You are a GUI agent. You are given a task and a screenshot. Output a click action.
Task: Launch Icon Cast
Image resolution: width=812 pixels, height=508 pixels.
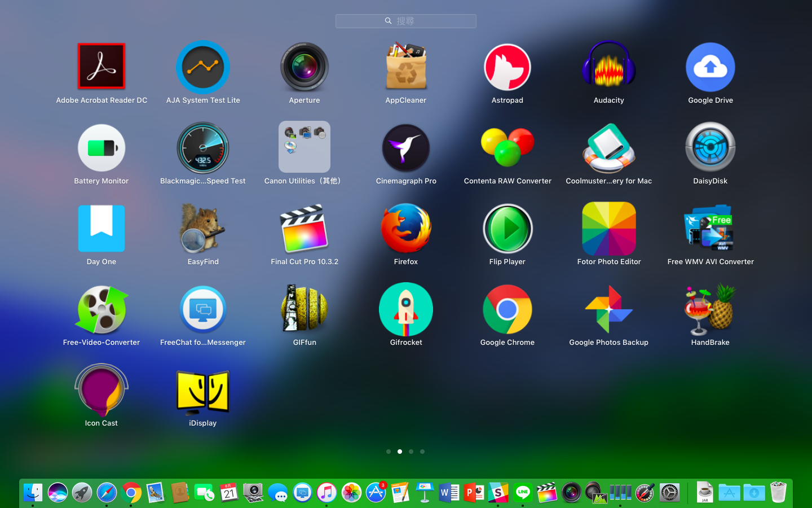tap(101, 390)
